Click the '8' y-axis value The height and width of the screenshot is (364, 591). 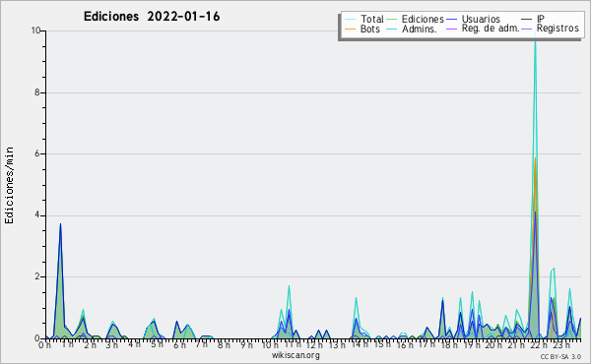pos(37,92)
